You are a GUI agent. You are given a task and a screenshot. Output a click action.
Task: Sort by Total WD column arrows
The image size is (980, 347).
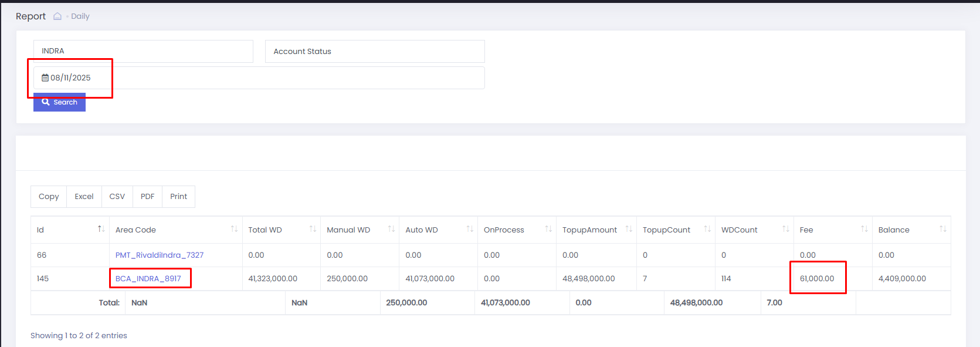pyautogui.click(x=313, y=229)
